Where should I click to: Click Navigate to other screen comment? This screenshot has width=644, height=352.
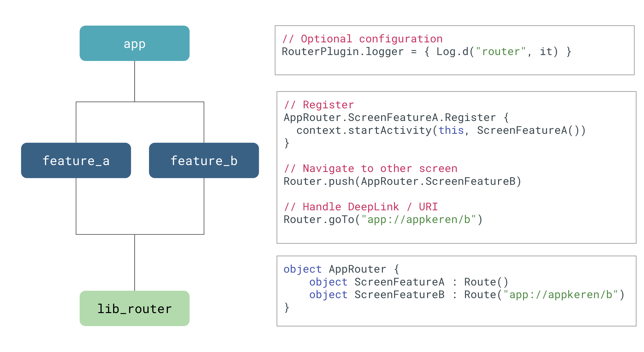(371, 168)
